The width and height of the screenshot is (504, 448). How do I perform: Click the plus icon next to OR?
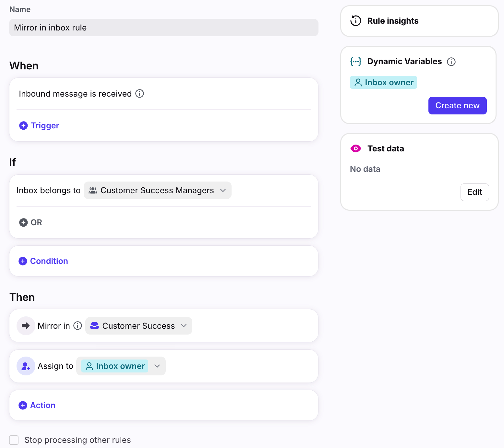point(23,222)
